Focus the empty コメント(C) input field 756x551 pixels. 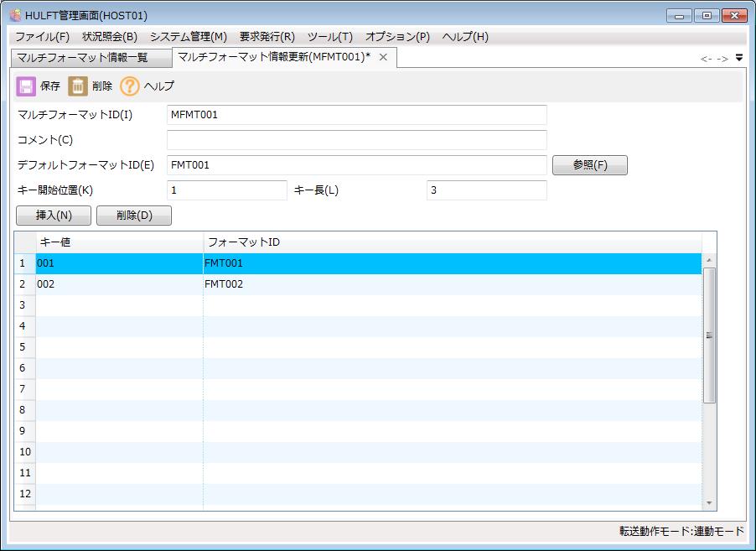coord(357,140)
